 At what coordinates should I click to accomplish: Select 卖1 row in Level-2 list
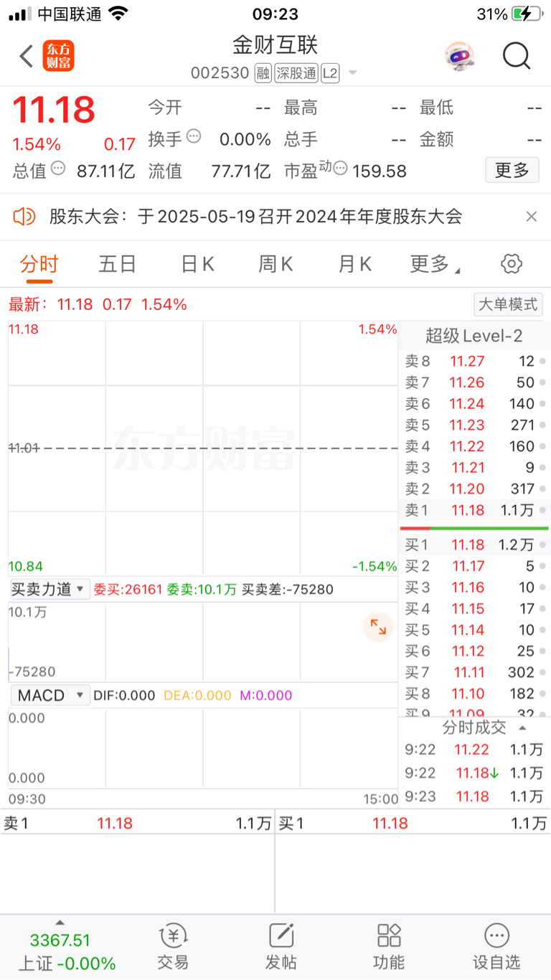474,510
